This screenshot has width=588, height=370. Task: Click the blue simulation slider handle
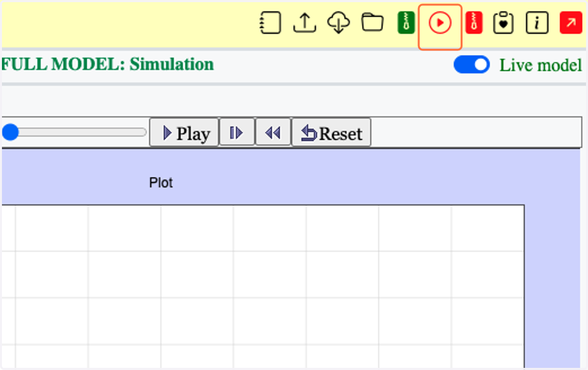pyautogui.click(x=10, y=132)
